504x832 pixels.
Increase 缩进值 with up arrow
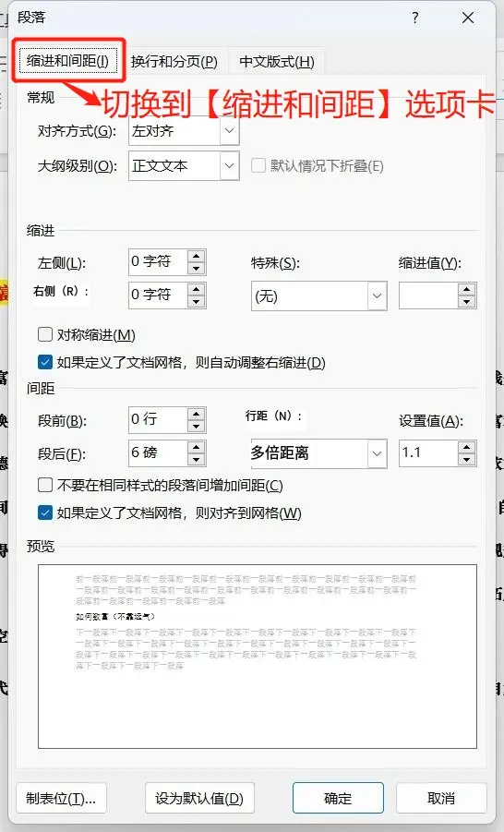467,289
